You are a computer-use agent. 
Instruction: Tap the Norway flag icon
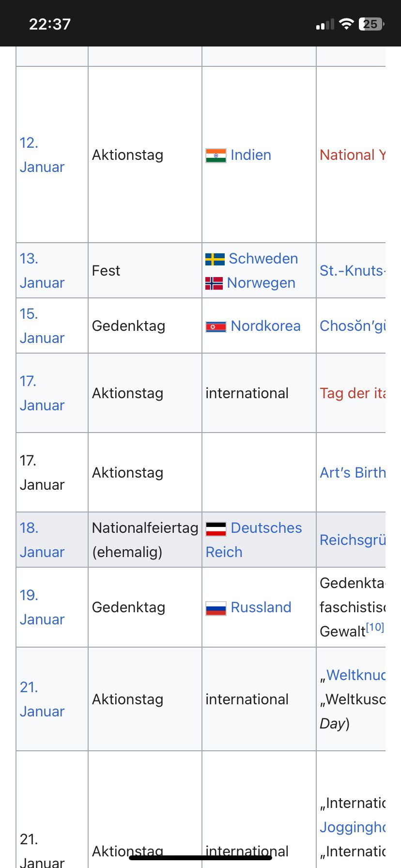(214, 283)
